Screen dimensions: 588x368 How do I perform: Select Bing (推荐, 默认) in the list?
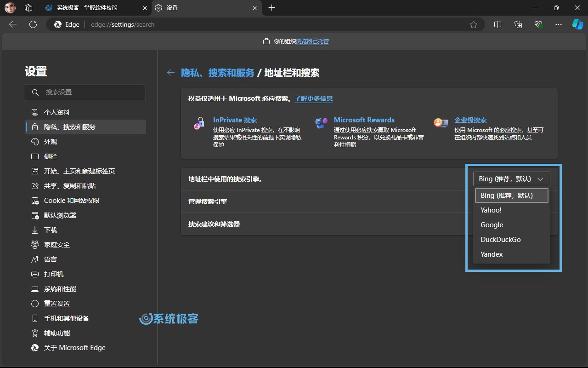(512, 195)
